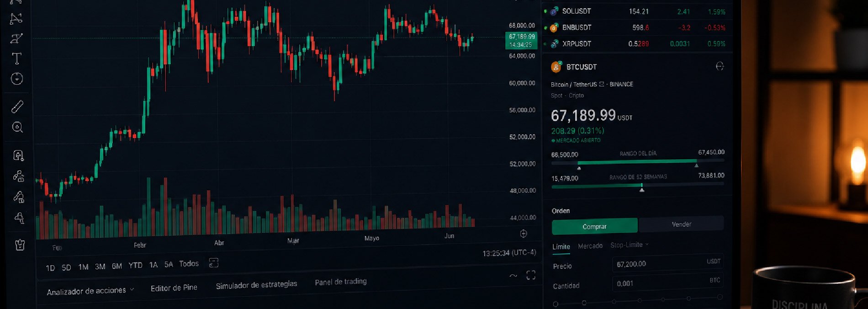Open the Panel de trading tab
The height and width of the screenshot is (309, 868).
click(x=341, y=282)
